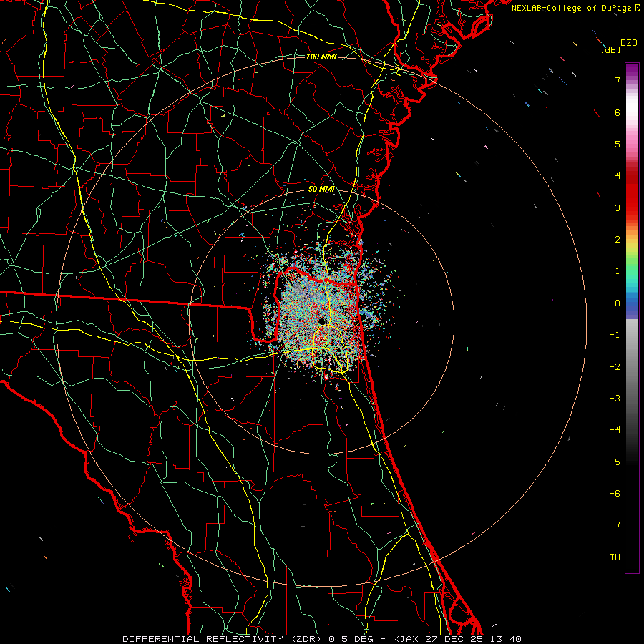
Task: Click the Differential Reflectivity caption at bottom
Action: coord(322,639)
